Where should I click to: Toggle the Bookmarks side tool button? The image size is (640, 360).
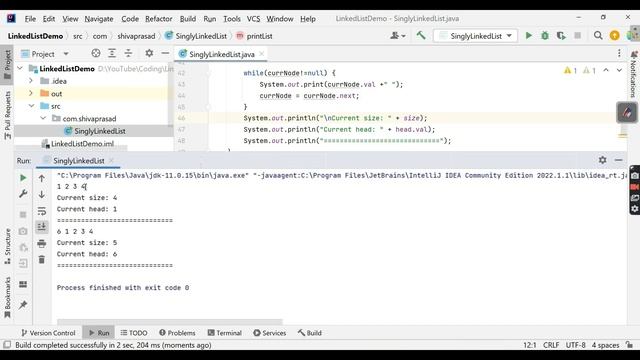[7, 298]
